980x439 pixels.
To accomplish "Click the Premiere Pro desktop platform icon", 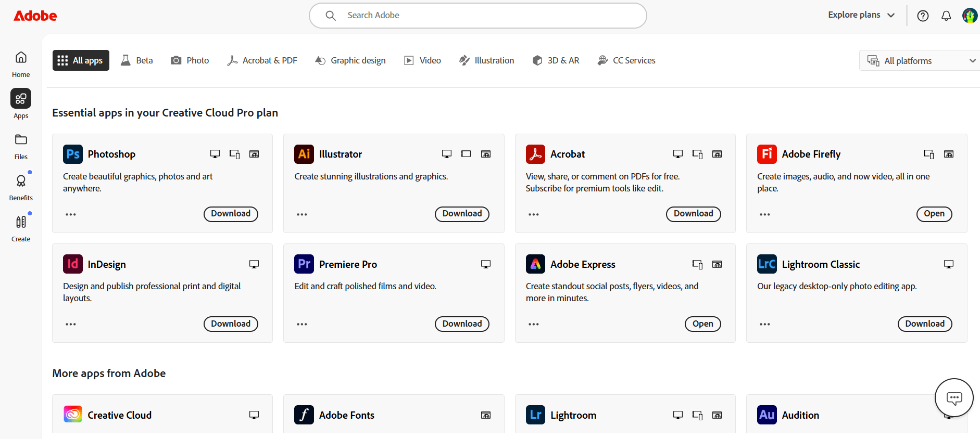I will tap(486, 264).
